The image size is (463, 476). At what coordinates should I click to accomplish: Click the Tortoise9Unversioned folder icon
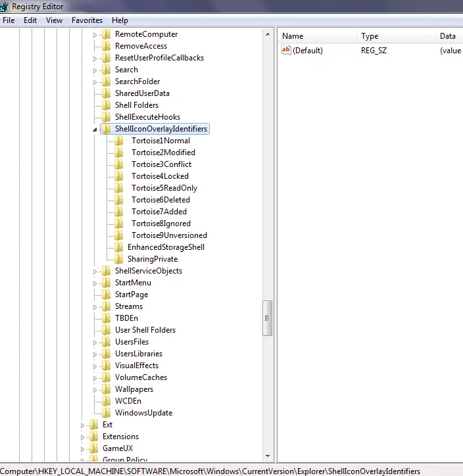click(x=119, y=235)
